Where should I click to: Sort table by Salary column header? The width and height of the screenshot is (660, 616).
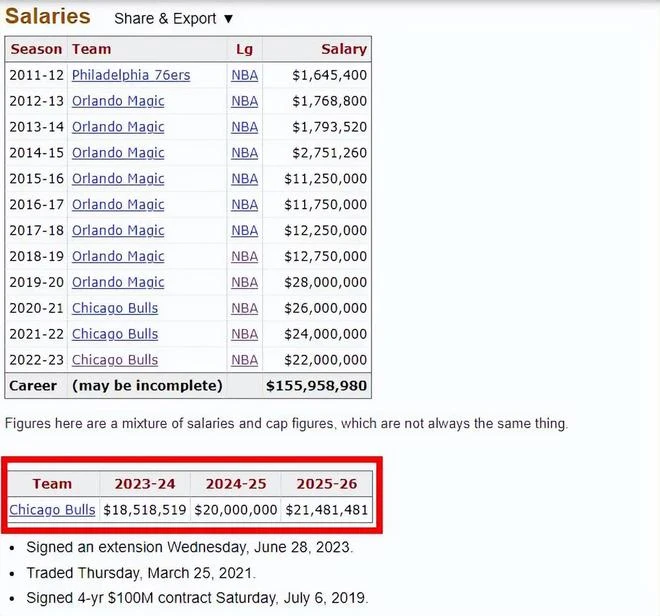pyautogui.click(x=344, y=49)
